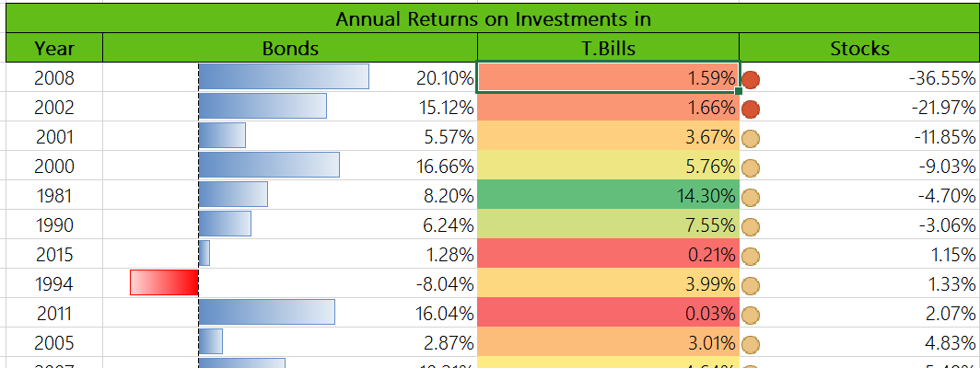
Task: Select the yellow circle icon in 2005 row
Action: [x=751, y=344]
